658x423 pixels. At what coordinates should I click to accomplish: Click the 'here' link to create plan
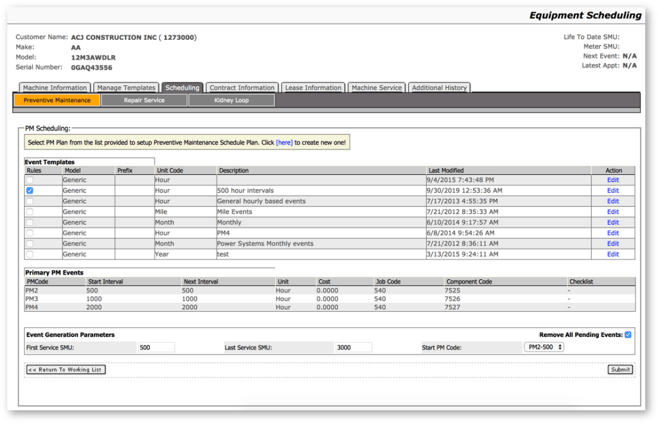[284, 143]
